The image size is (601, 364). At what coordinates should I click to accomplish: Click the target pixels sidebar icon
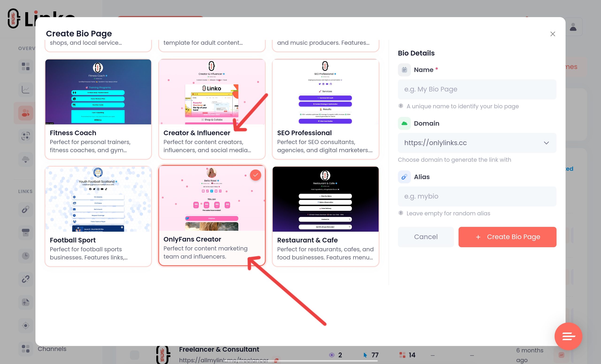pos(26,326)
